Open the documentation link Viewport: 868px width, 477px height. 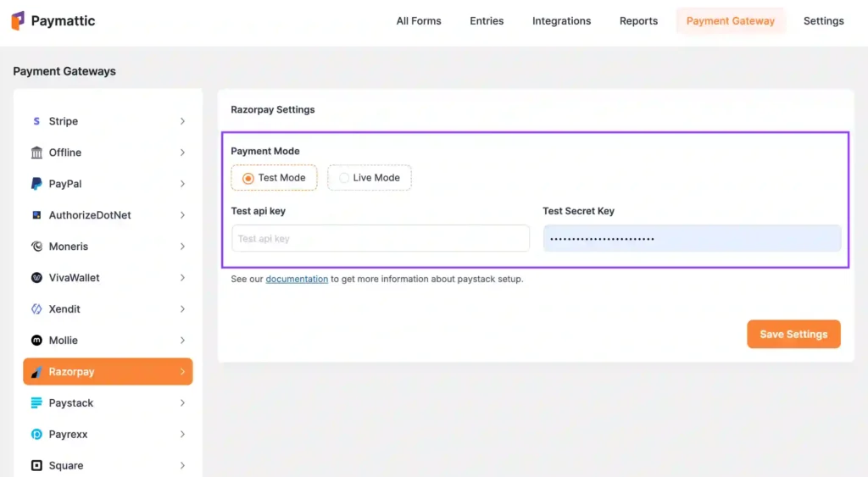click(x=297, y=279)
